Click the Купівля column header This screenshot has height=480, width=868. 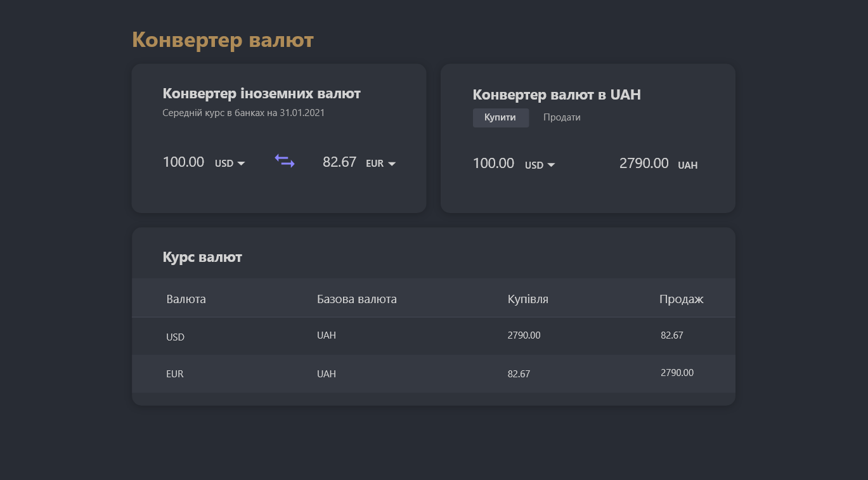528,299
